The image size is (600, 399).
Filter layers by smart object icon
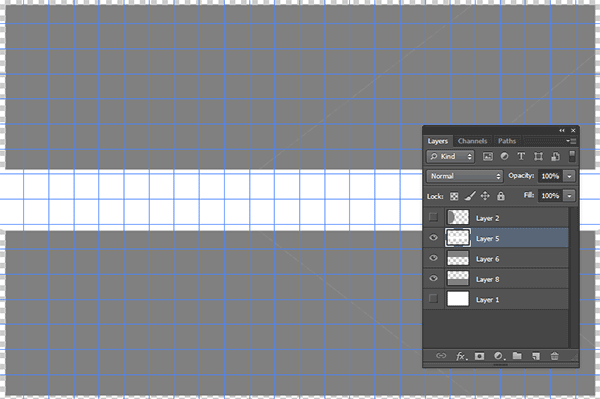555,156
